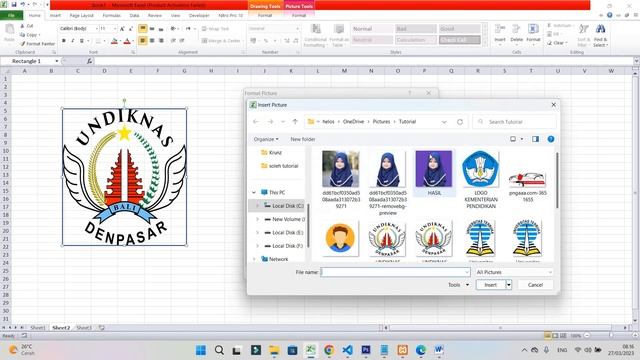Refresh the Tutorial folder listing
This screenshot has height=360, width=640.
tap(460, 122)
